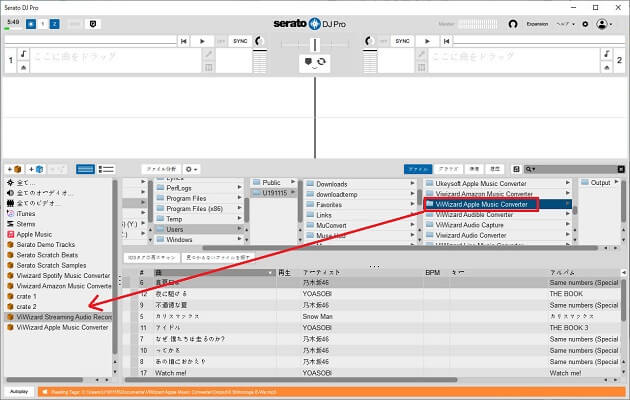Expand the Output folder arrow

[616, 182]
